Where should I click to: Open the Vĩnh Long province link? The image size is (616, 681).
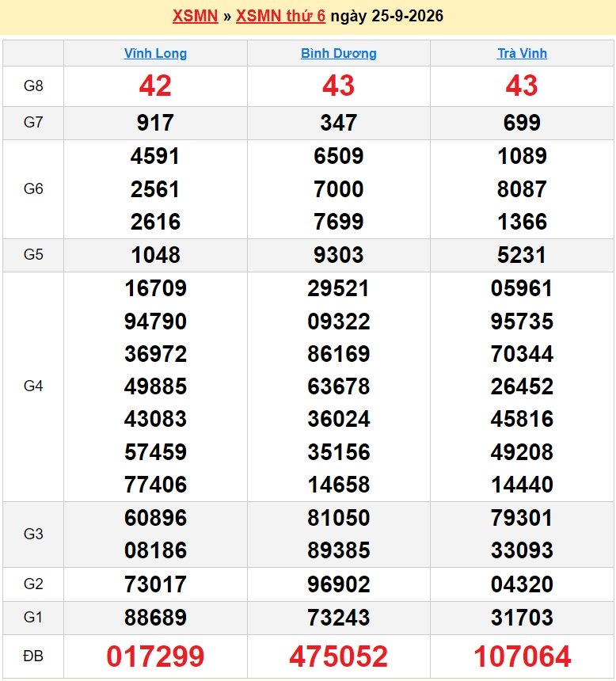click(x=155, y=53)
